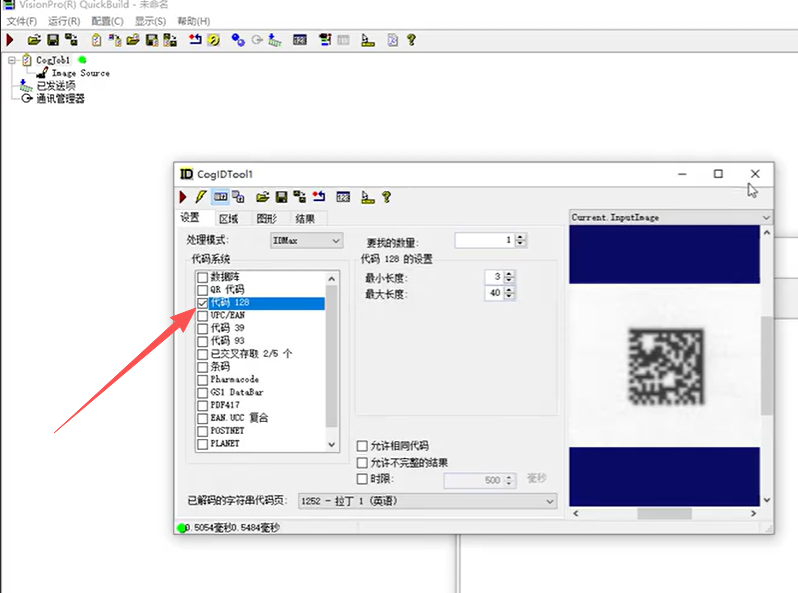Enable the 时限 timeout checkbox

(362, 479)
